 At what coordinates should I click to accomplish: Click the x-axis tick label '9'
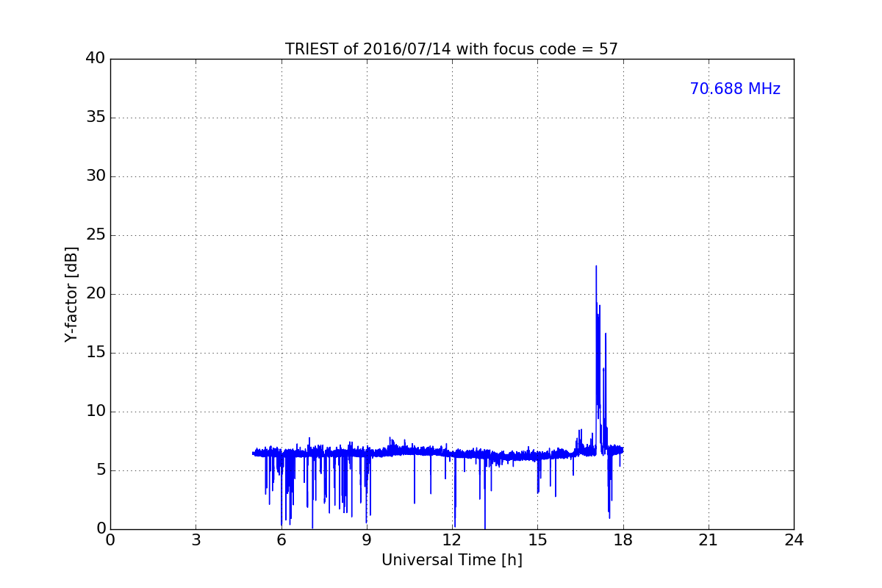coord(367,540)
